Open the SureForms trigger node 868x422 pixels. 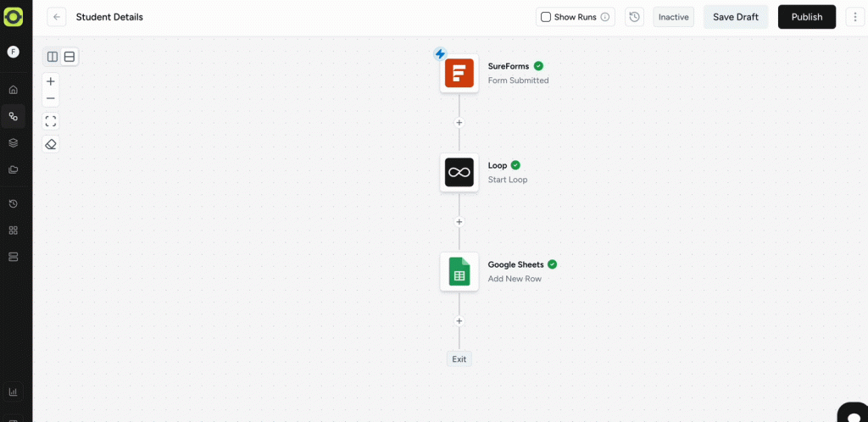pyautogui.click(x=459, y=73)
